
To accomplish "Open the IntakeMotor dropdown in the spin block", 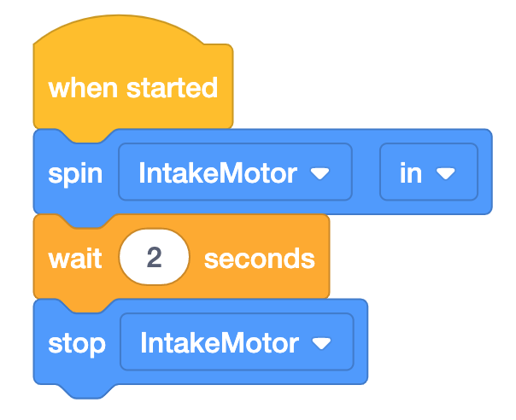I will pos(235,173).
